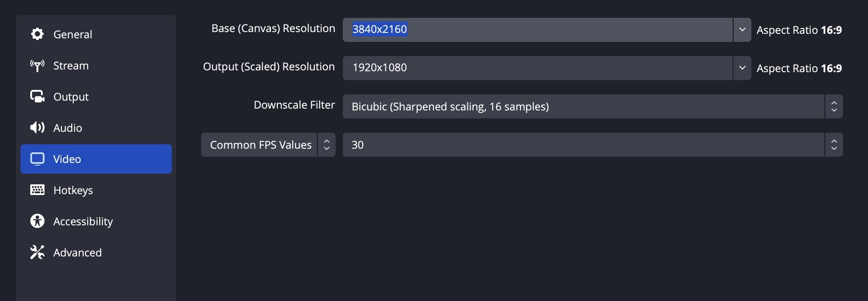This screenshot has height=301, width=868.
Task: Expand the Output (Scaled) Resolution dropdown arrow
Action: click(x=742, y=68)
